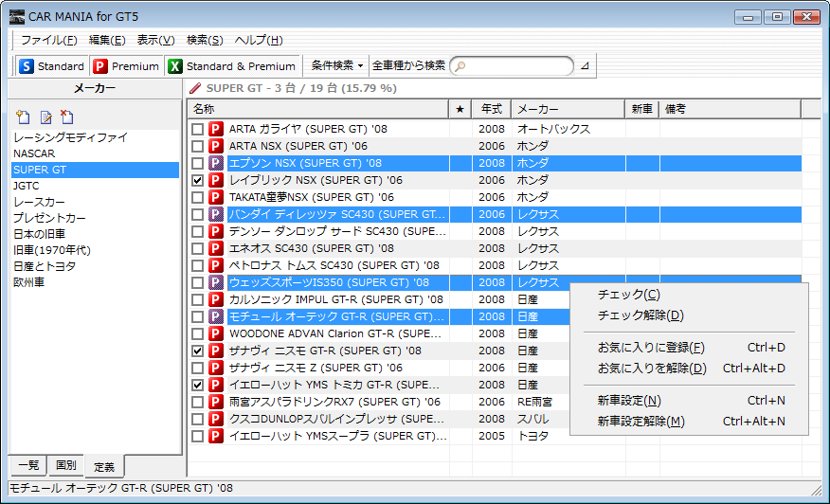The width and height of the screenshot is (830, 504).
Task: Click the Premium icon of エプソン NSX row
Action: click(215, 163)
